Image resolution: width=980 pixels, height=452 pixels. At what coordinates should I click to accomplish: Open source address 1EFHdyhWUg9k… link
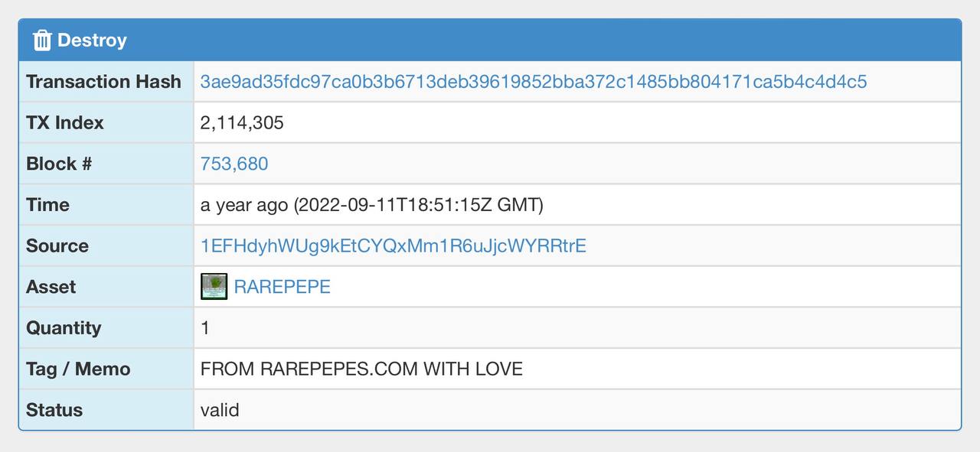click(394, 246)
